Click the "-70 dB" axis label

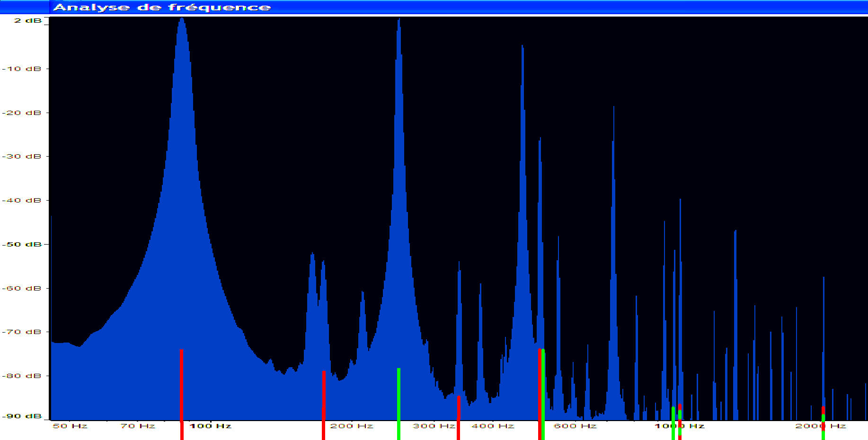click(22, 332)
